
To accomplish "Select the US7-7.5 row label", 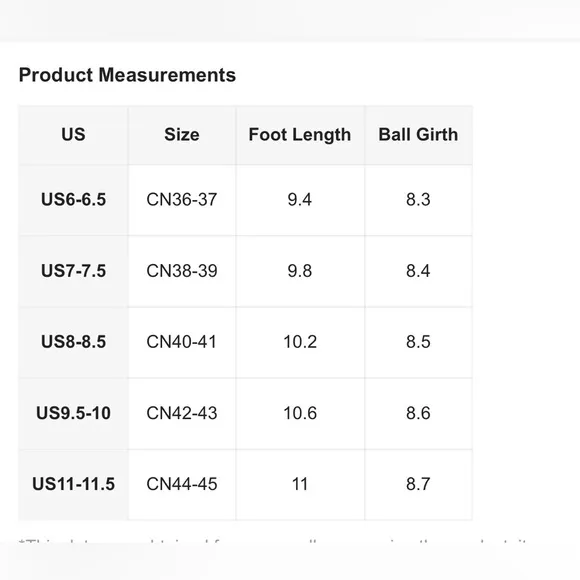I will pos(73,271).
